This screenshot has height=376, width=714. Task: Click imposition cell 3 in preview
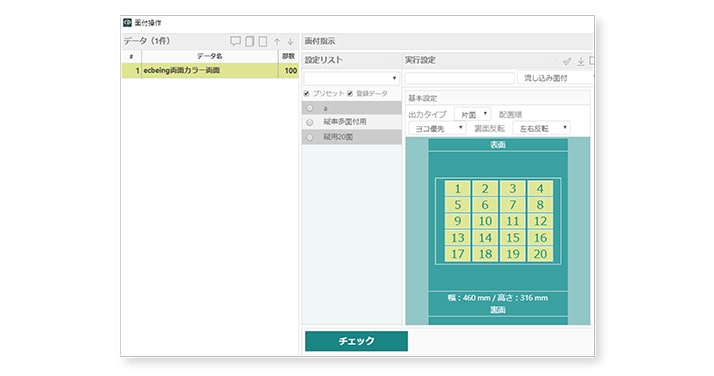[513, 188]
